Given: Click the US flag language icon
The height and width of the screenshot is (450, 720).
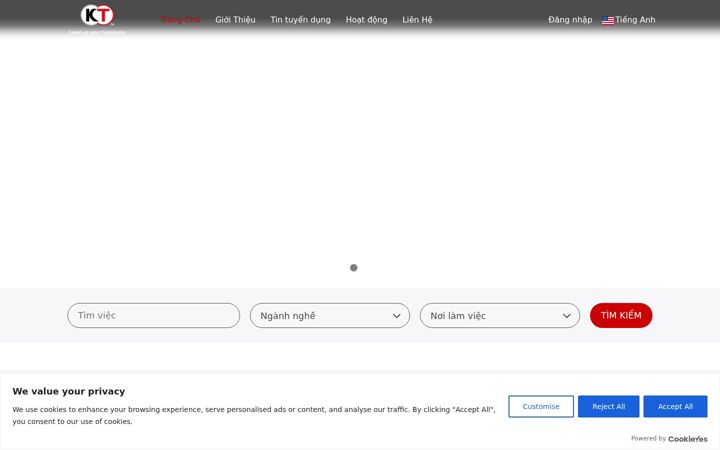Looking at the screenshot, I should (608, 20).
